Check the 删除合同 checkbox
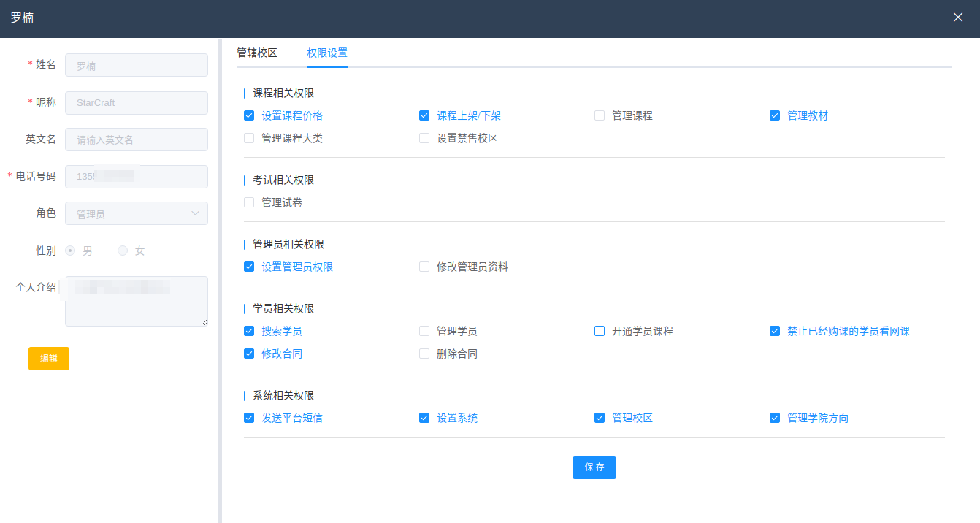 424,354
